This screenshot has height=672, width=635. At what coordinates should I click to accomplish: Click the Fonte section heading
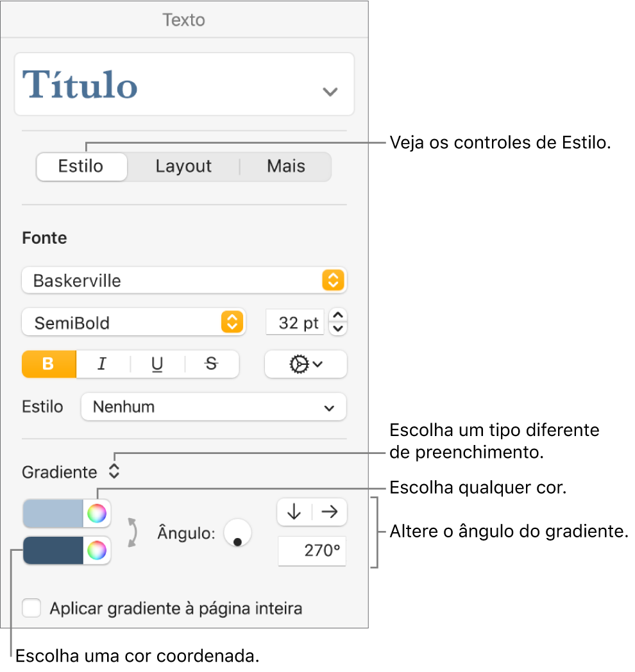[x=45, y=238]
